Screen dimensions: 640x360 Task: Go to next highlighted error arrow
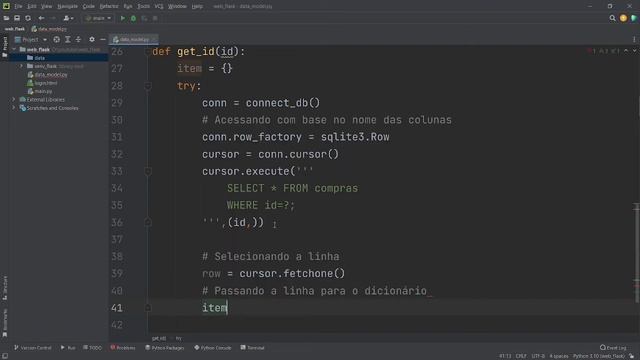tap(634, 51)
